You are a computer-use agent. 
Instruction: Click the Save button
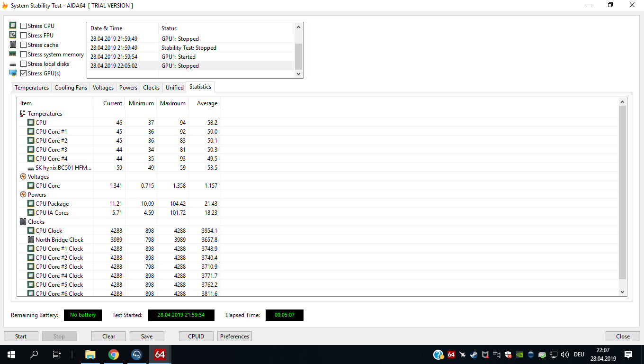pyautogui.click(x=147, y=337)
